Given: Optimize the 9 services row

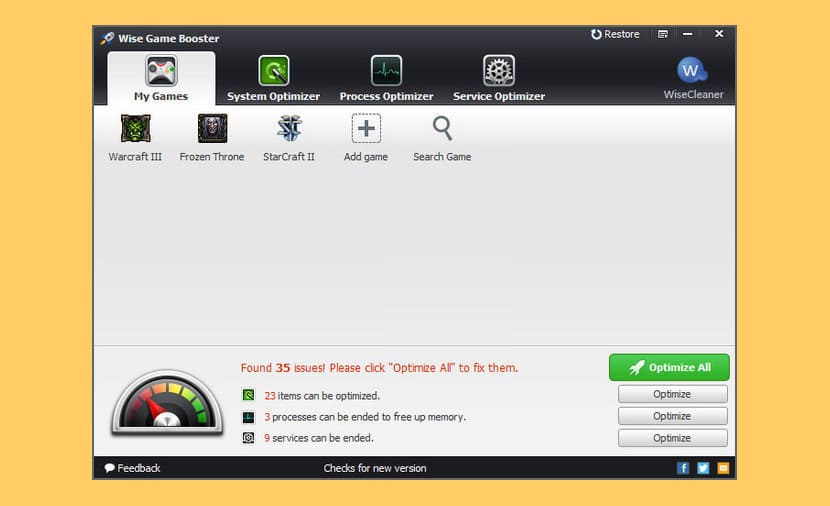Looking at the screenshot, I should click(x=672, y=438).
